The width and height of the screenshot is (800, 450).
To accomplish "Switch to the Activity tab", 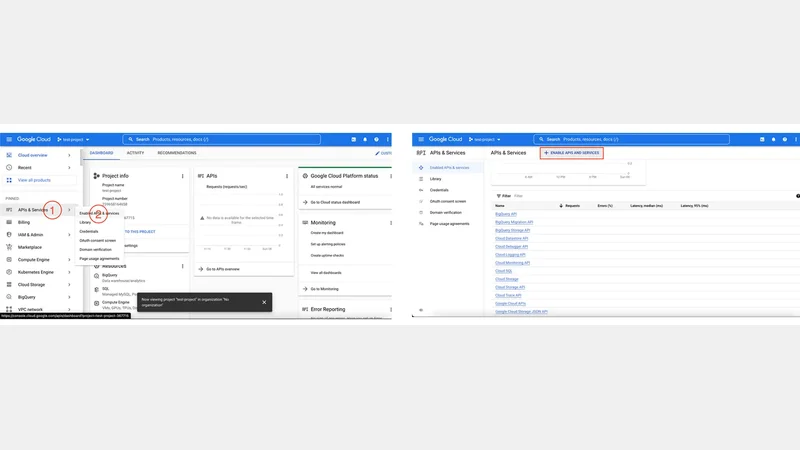I will [135, 153].
